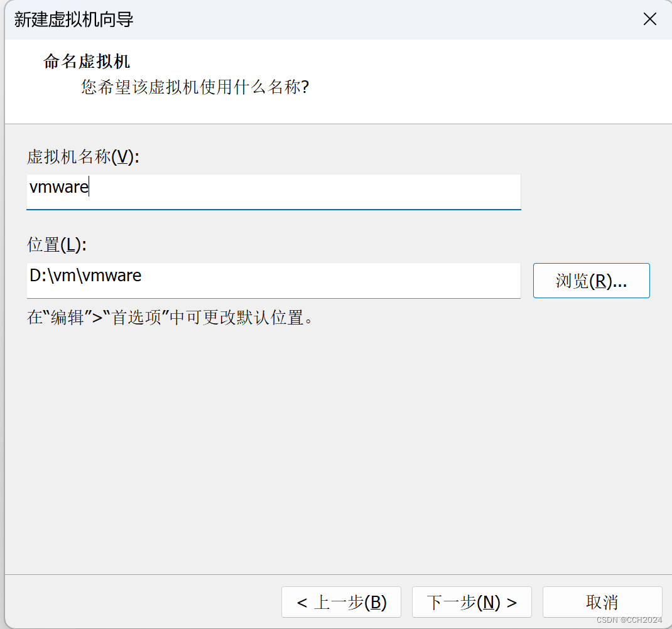Click the hint about 首选项 default location
Viewport: 672px width, 629px height.
coord(170,318)
